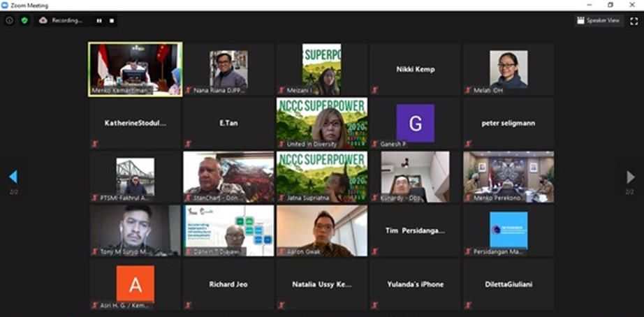Enter full screen mode

pos(634,20)
